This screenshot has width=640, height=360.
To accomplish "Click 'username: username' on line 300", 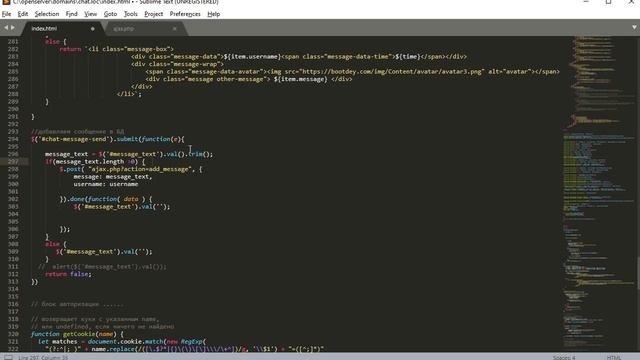I will (x=106, y=184).
